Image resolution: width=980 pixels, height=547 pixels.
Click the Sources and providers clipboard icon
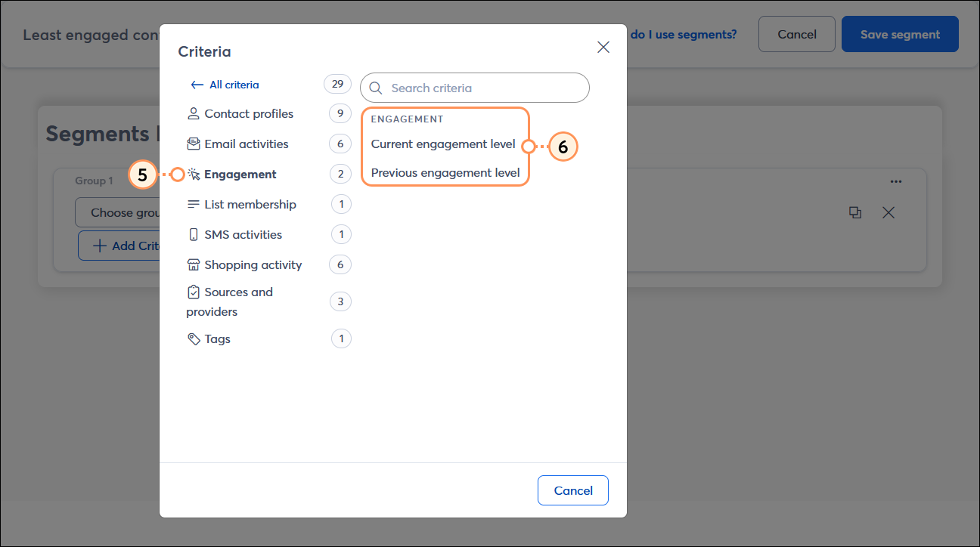point(194,292)
